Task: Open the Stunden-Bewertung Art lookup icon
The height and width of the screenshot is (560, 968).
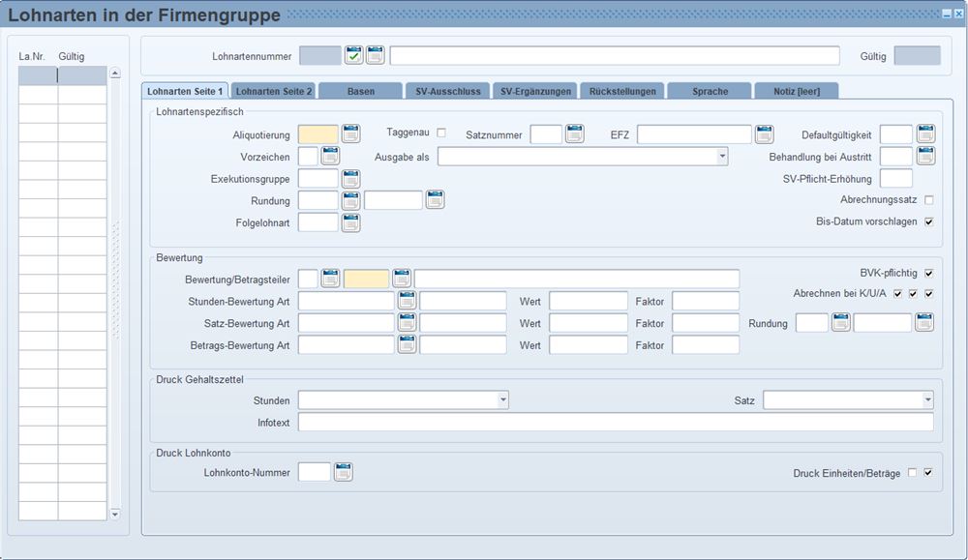Action: 407,301
